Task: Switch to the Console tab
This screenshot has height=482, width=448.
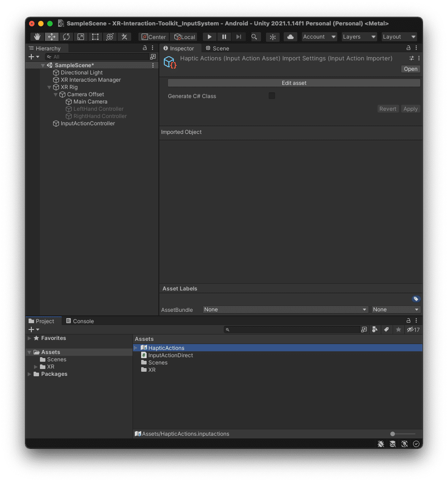Action: pos(80,321)
